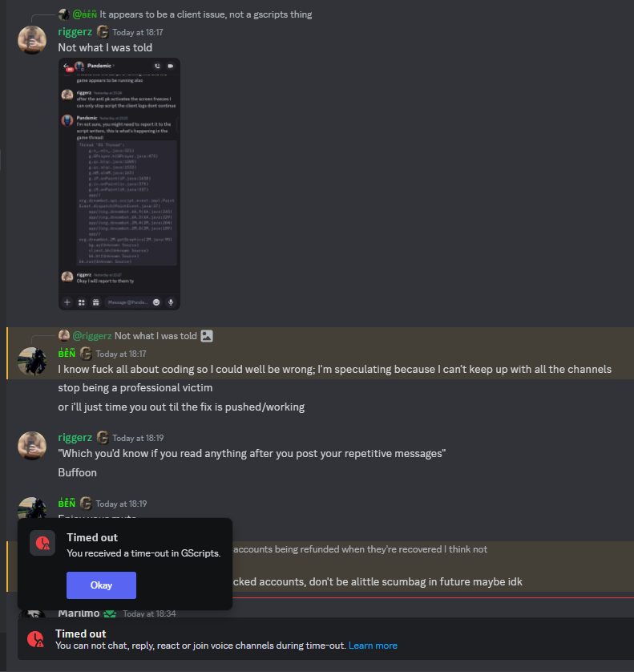Open the embedded Pandemic chat screenshot

tap(119, 184)
